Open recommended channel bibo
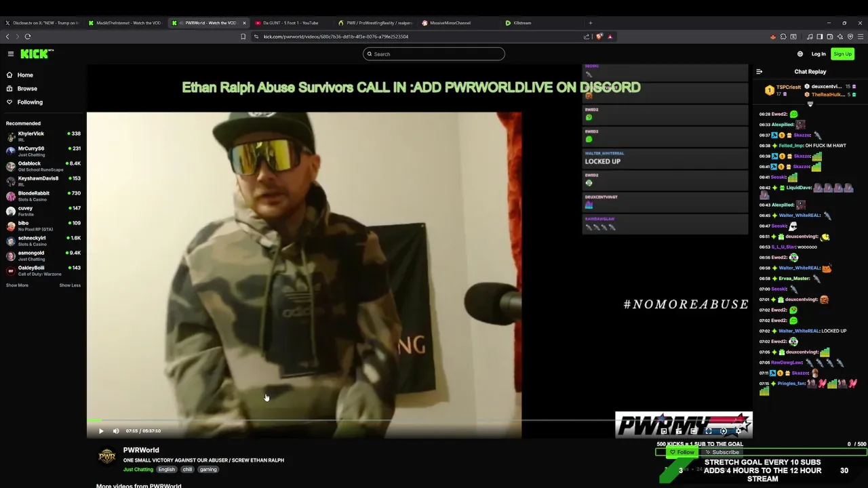 43,226
